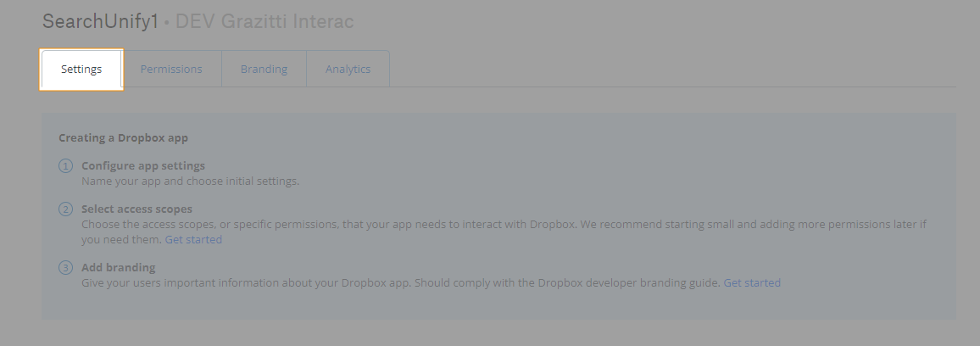
Task: Click the step 1 circle icon
Action: (x=65, y=166)
